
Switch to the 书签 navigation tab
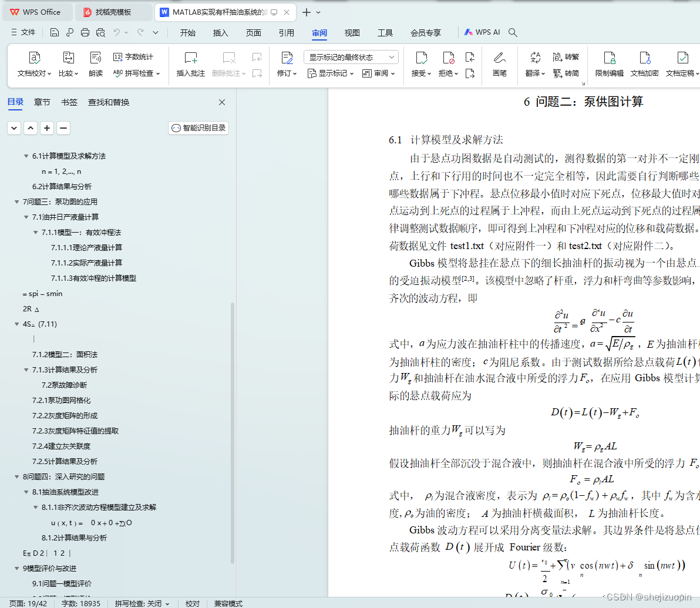(x=69, y=102)
